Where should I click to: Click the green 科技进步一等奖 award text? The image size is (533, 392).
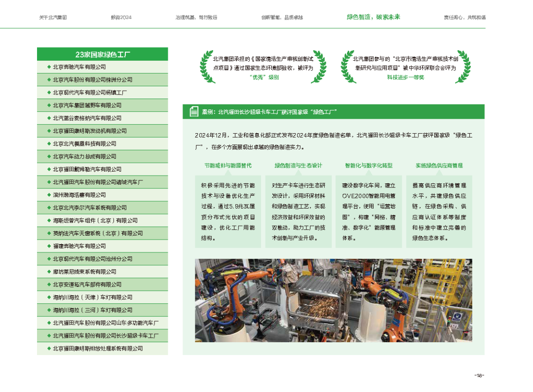click(x=406, y=77)
